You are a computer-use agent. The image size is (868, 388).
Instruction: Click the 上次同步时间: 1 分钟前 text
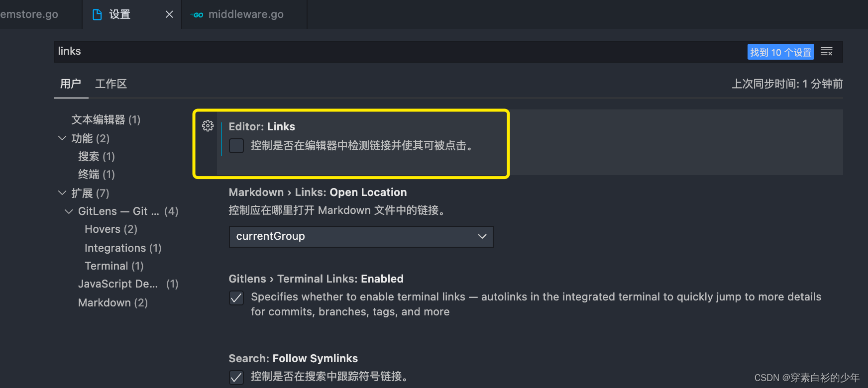tap(787, 84)
